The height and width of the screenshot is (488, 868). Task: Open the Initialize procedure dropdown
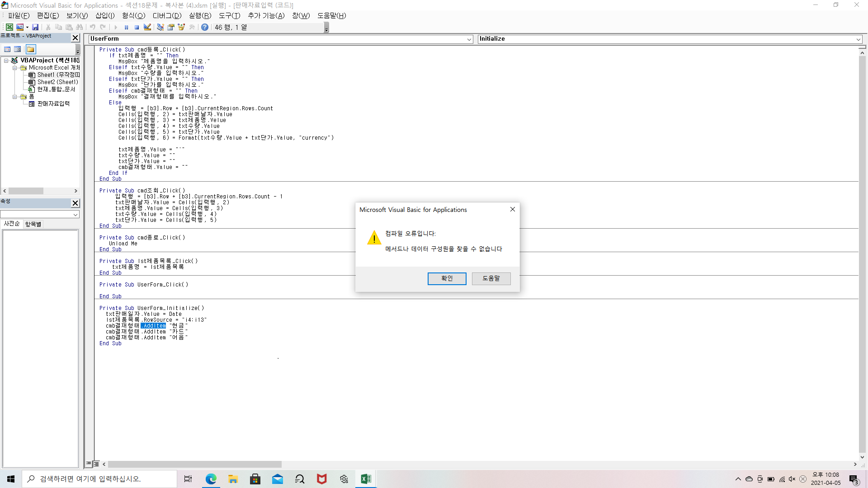(858, 39)
